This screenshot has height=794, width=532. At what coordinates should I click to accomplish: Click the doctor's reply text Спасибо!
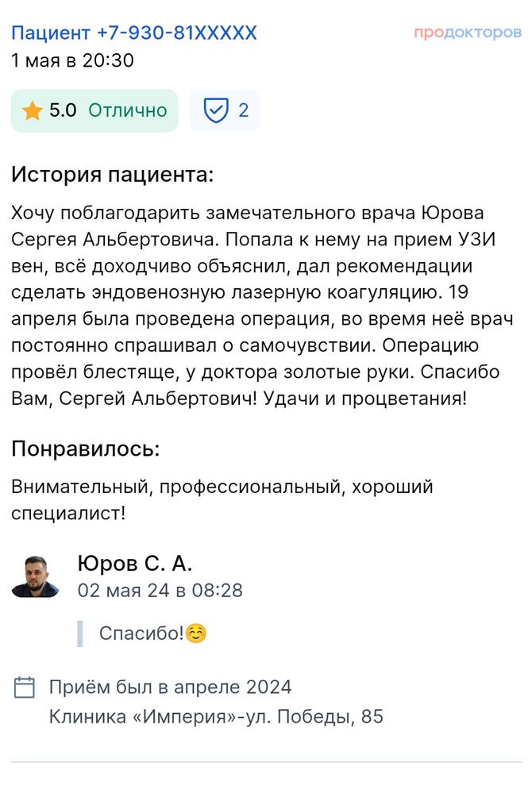pos(141,634)
